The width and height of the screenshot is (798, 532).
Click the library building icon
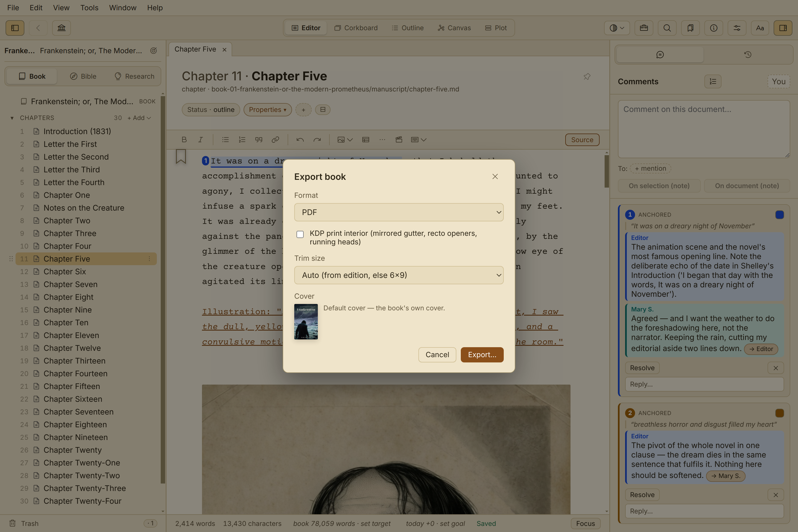pos(62,28)
